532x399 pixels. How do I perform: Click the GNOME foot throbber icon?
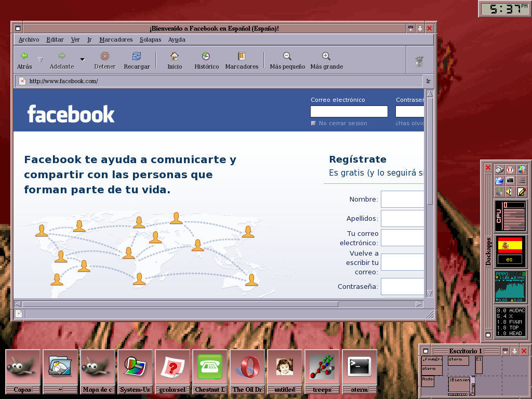point(420,61)
